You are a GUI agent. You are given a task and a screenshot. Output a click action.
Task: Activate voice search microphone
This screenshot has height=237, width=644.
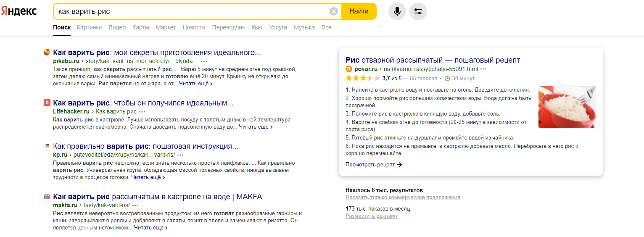[397, 11]
